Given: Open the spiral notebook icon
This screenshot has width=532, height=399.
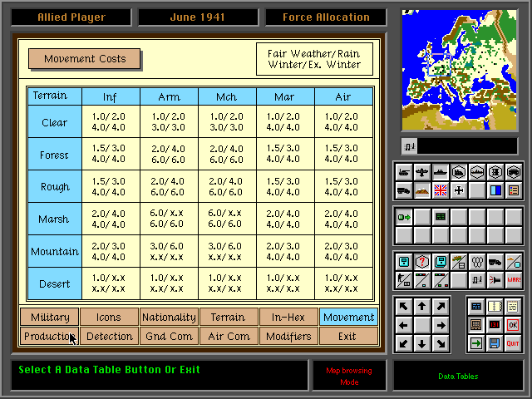Looking at the screenshot, I should [495, 307].
